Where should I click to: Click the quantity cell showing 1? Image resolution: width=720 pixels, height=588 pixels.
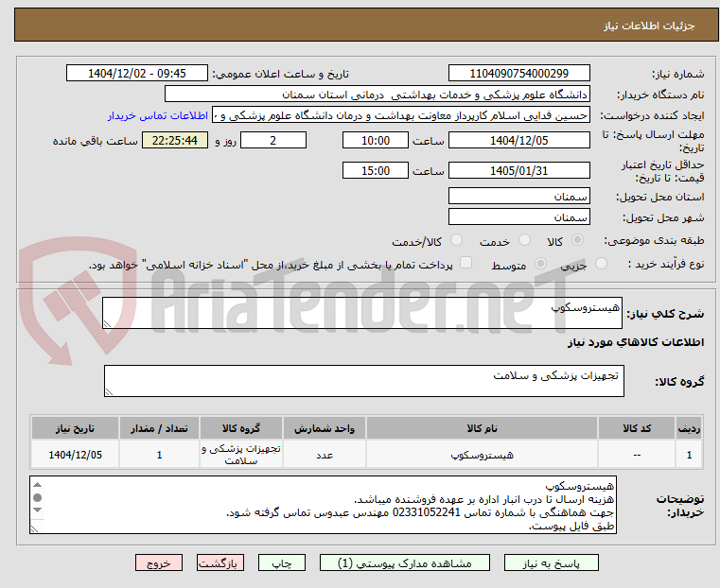click(159, 455)
